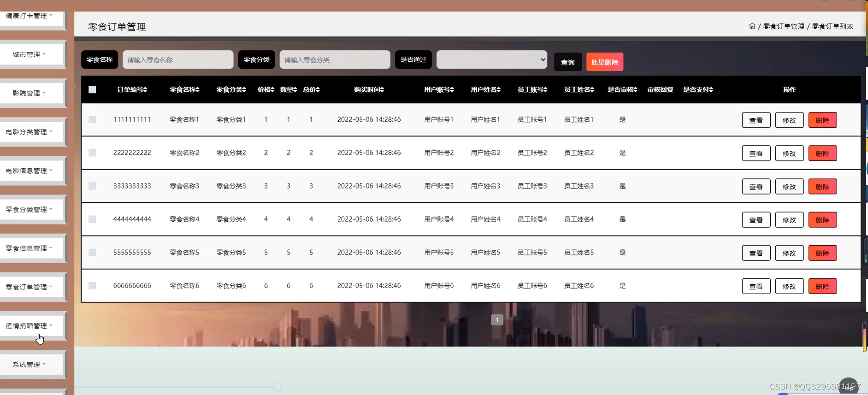Click 零食订单列表 breadcrumb link

833,26
